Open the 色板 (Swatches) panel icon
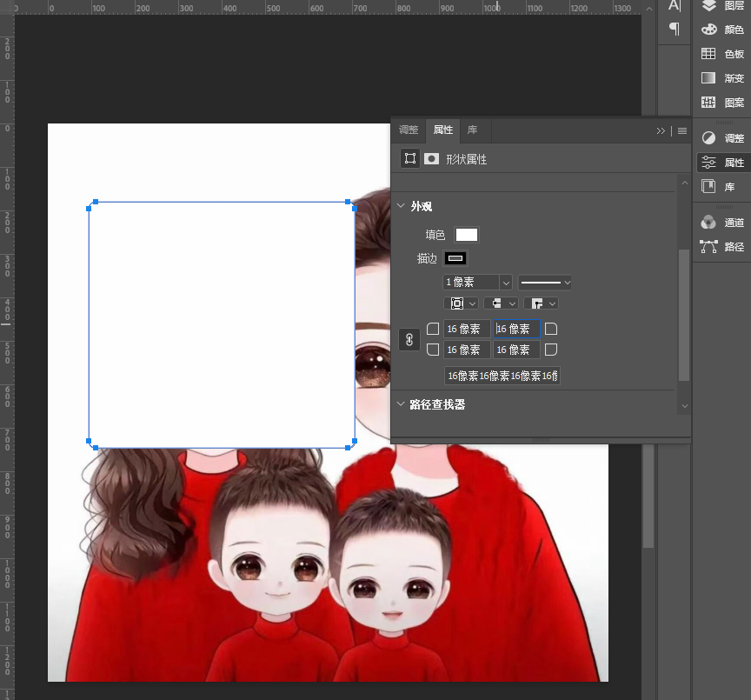751x700 pixels. pos(708,54)
